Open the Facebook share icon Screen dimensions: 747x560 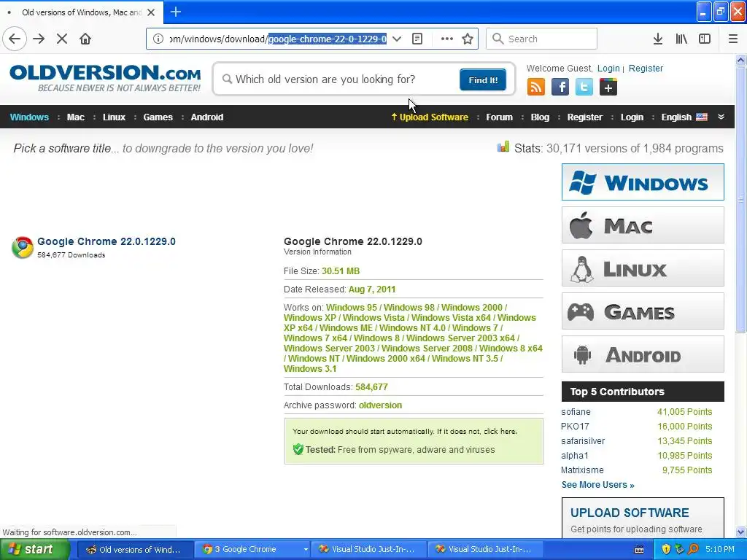pos(560,87)
